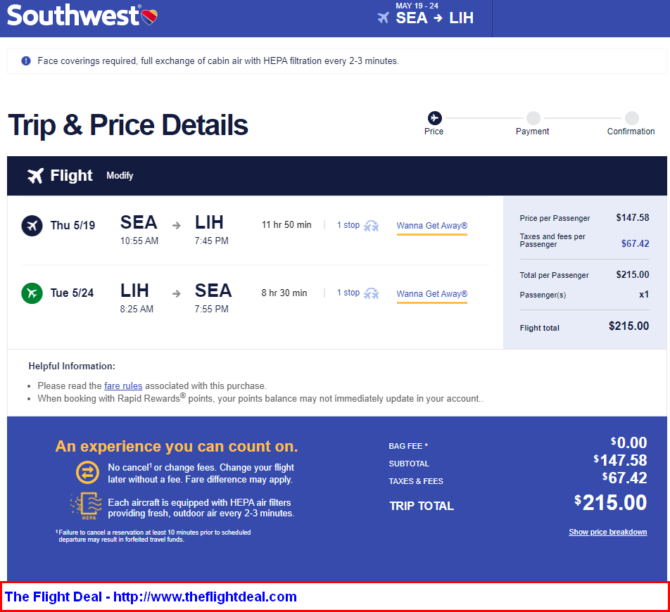Select the Confirmation step in progress tracker
The image size is (670, 612).
click(x=631, y=123)
